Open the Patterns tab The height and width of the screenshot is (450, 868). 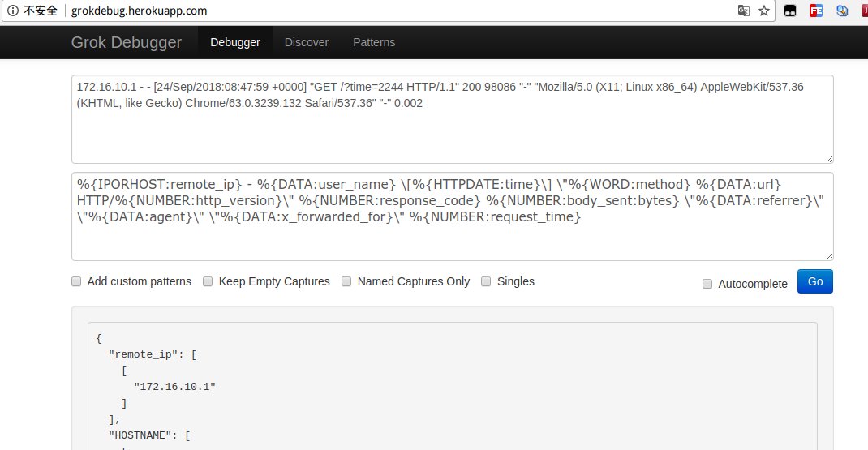click(374, 42)
